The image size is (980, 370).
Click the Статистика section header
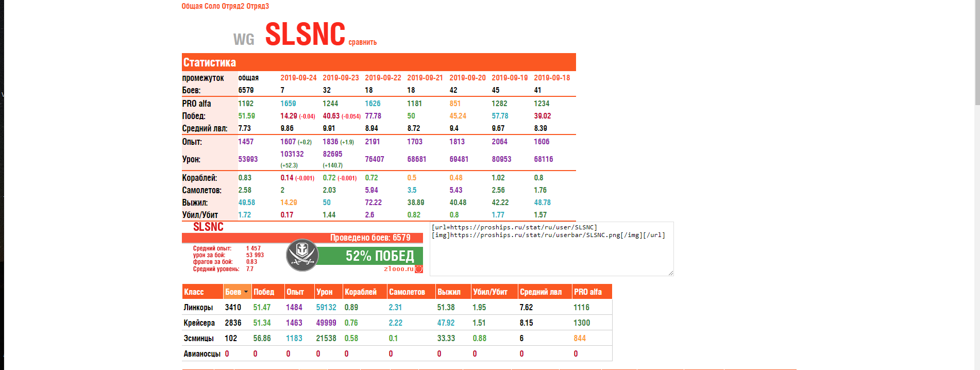(x=379, y=62)
